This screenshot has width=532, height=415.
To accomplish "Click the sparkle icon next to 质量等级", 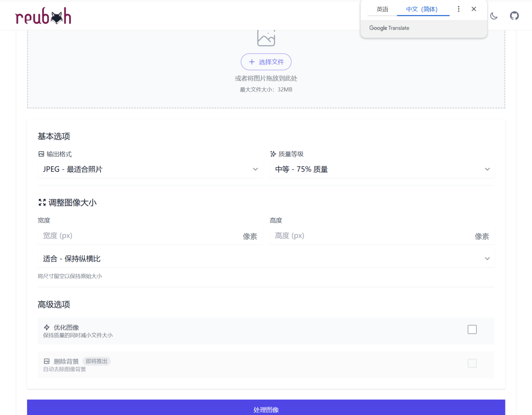I will tap(273, 154).
